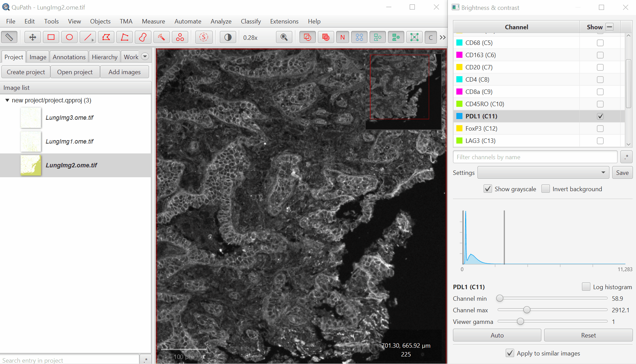The width and height of the screenshot is (636, 364).
Task: Select the Wand tool
Action: pos(161,37)
